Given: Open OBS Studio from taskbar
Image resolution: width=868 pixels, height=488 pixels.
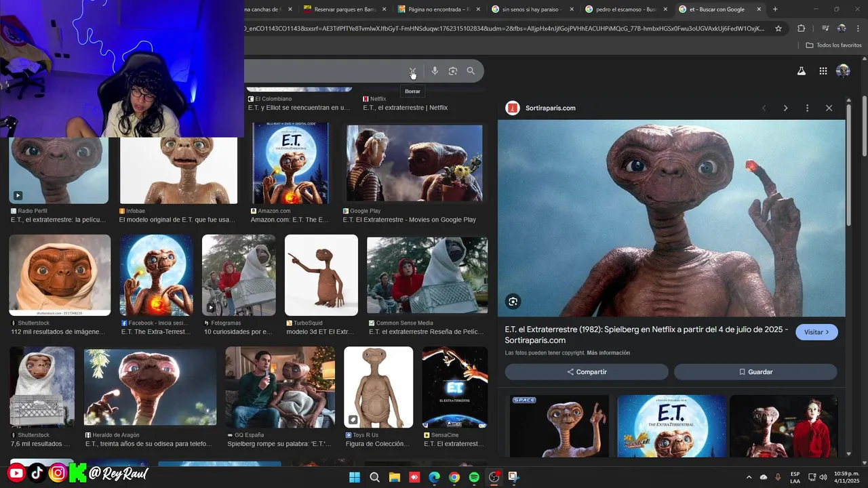Looking at the screenshot, I should click(x=494, y=477).
